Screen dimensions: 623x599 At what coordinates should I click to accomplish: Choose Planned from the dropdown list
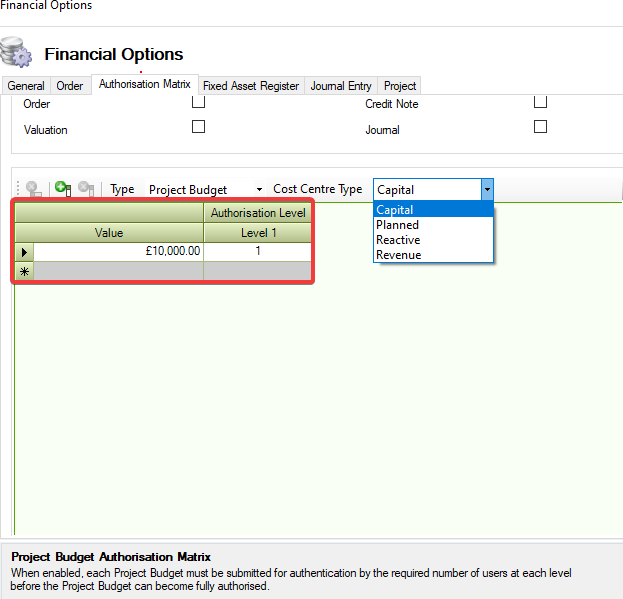[397, 225]
